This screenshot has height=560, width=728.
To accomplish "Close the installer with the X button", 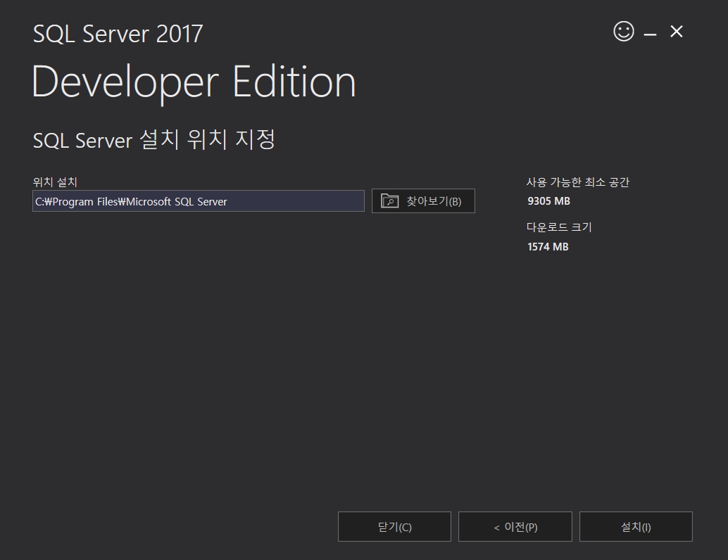I will click(677, 32).
